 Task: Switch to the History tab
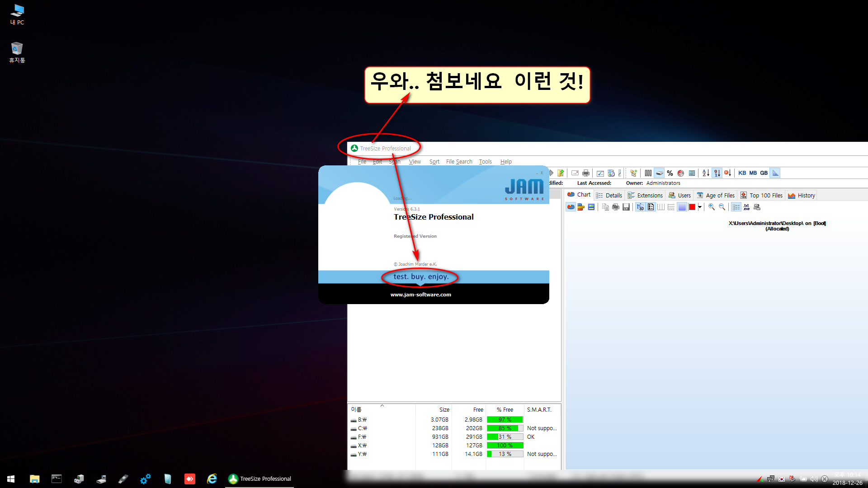coord(801,196)
